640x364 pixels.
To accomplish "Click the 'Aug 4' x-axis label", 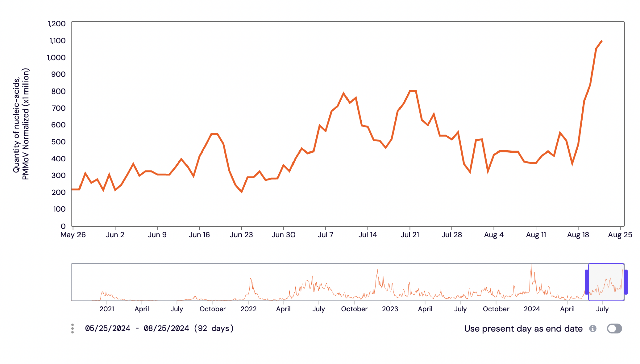I will (x=494, y=235).
